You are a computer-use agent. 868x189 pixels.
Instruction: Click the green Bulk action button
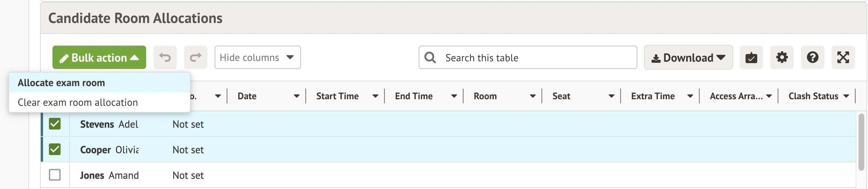(99, 57)
